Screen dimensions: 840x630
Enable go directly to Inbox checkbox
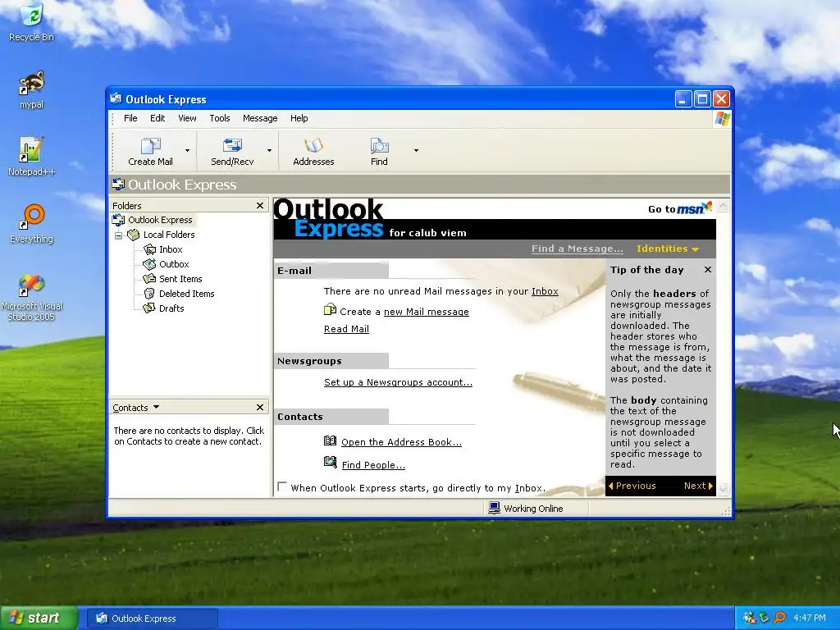[x=282, y=486]
